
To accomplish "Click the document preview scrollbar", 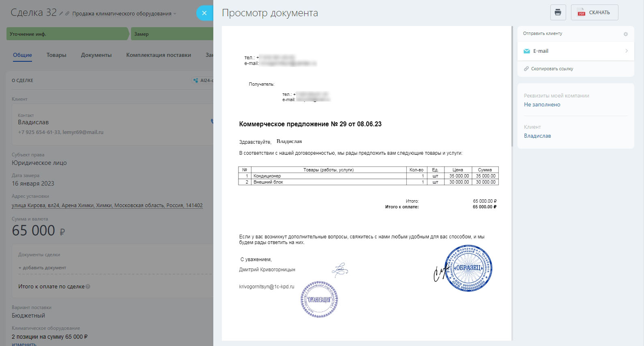I will [x=512, y=86].
